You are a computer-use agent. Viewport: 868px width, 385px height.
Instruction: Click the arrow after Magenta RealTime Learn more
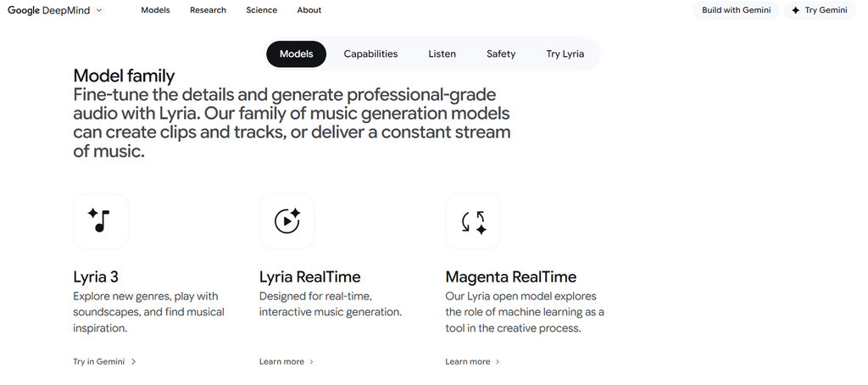pos(497,362)
